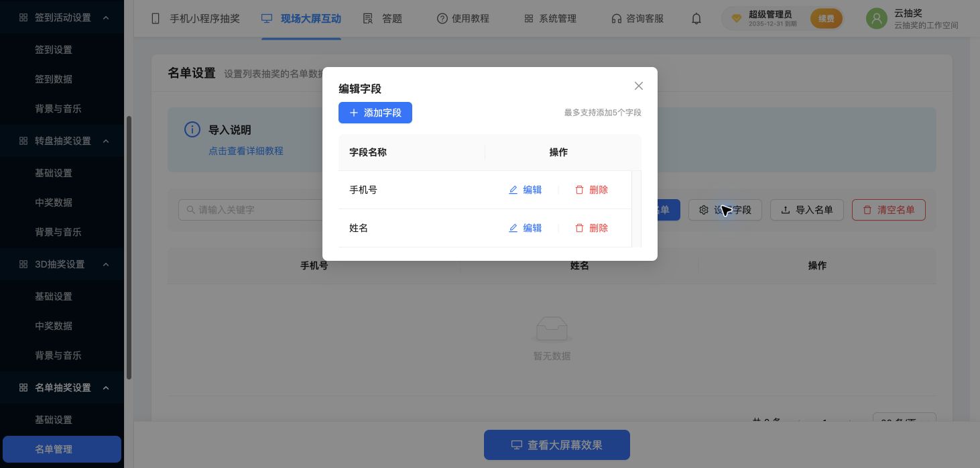Click the 名单抽奖设置 grid icon
Image resolution: width=980 pixels, height=468 pixels.
pyautogui.click(x=23, y=388)
